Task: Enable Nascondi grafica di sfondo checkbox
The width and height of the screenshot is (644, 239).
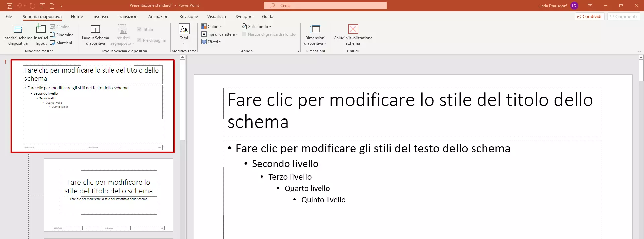Action: [244, 34]
